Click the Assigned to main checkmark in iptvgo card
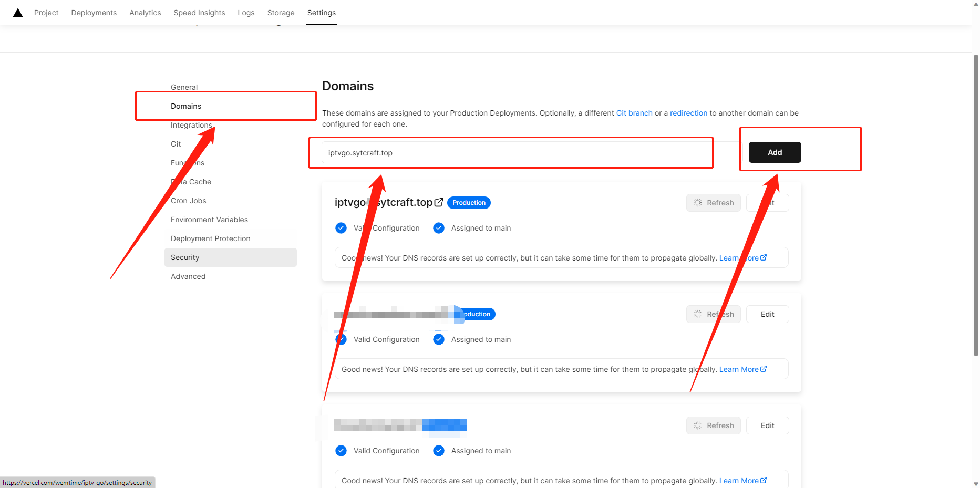Screen dimensions: 980x488 click(x=439, y=228)
